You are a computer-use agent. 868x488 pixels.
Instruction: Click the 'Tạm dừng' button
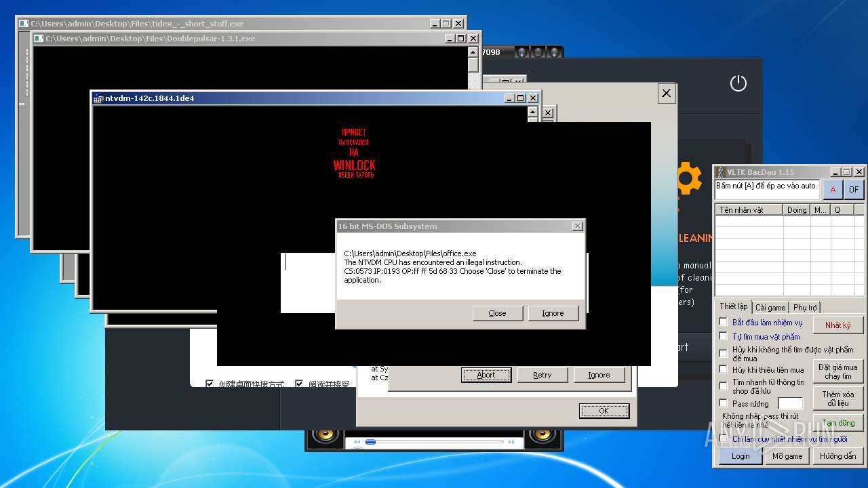837,423
